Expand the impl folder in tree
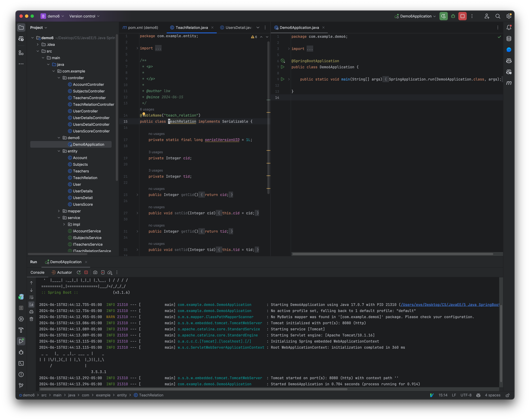 coord(64,224)
